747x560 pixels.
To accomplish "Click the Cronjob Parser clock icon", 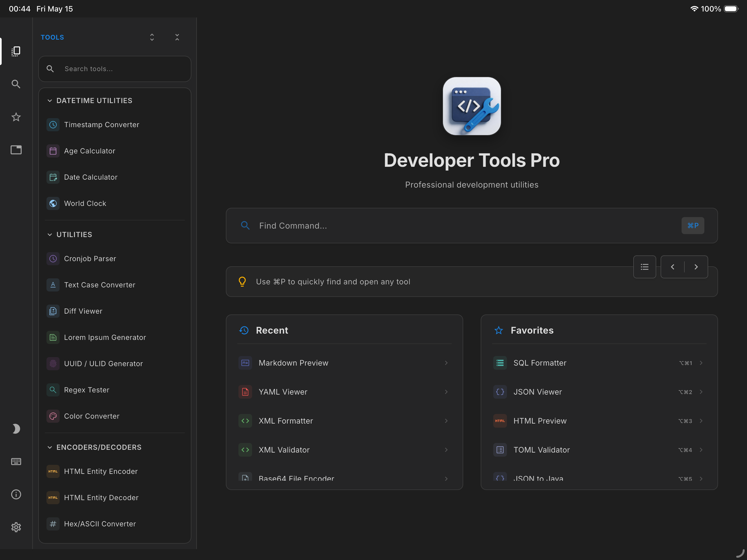I will click(53, 259).
